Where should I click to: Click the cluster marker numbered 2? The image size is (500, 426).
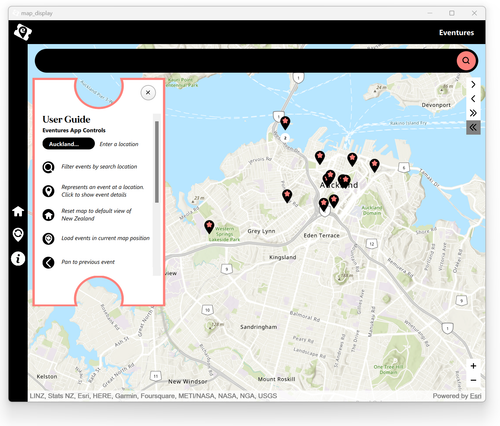pyautogui.click(x=285, y=138)
